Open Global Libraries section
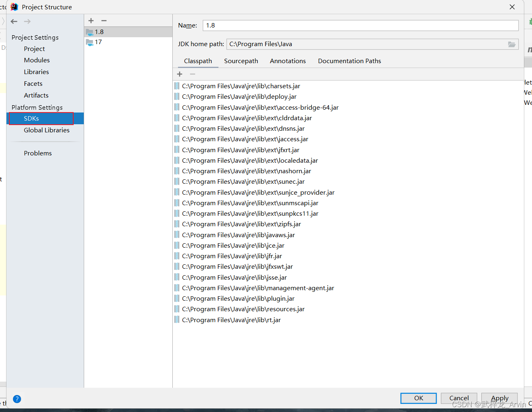Screen dimensions: 532x412 pos(47,130)
